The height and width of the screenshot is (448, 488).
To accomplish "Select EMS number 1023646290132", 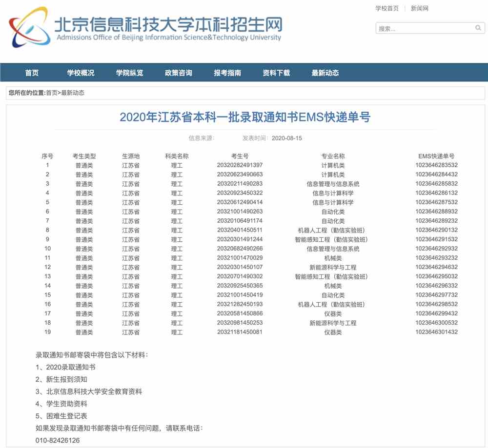I will pyautogui.click(x=436, y=230).
